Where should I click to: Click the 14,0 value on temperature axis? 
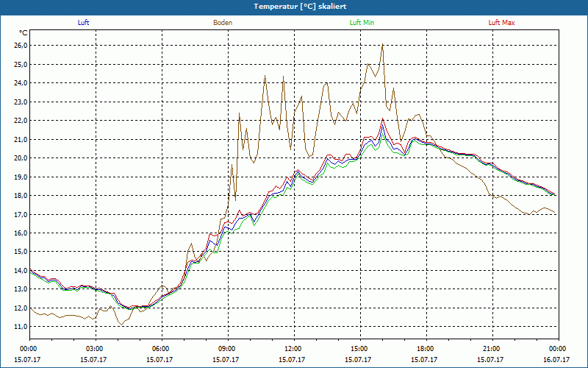point(21,270)
